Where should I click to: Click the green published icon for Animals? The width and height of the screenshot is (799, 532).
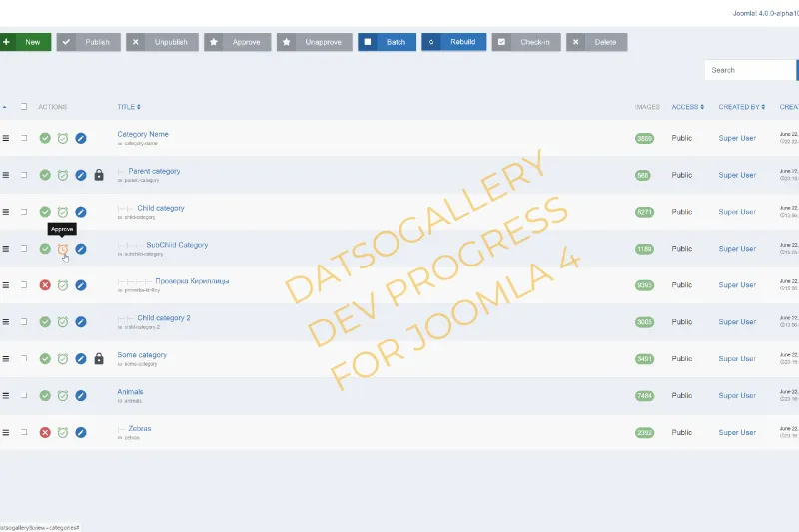point(45,396)
